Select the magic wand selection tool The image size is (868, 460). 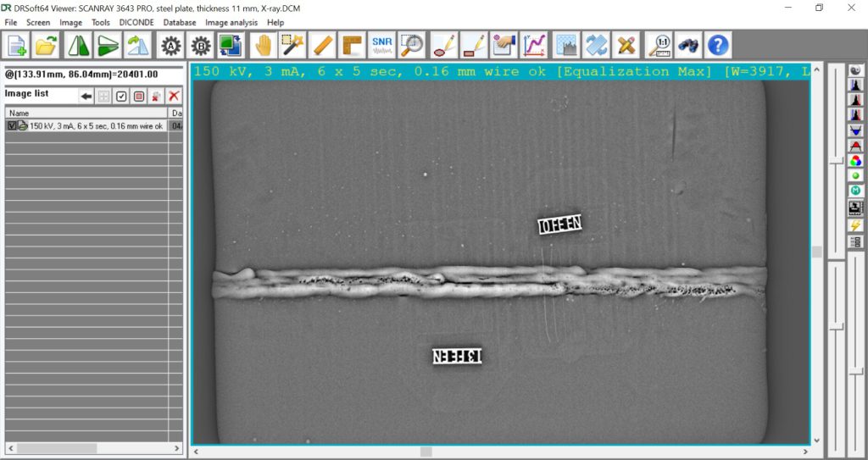tap(292, 46)
